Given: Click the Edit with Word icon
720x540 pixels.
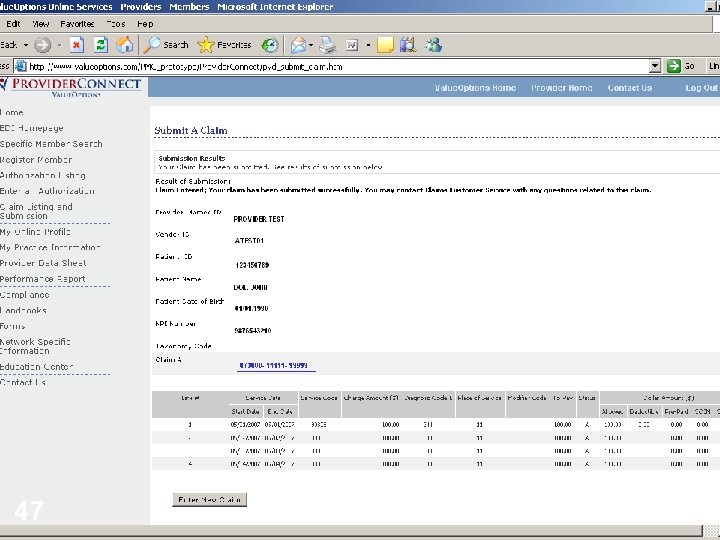Looking at the screenshot, I should 352,45.
